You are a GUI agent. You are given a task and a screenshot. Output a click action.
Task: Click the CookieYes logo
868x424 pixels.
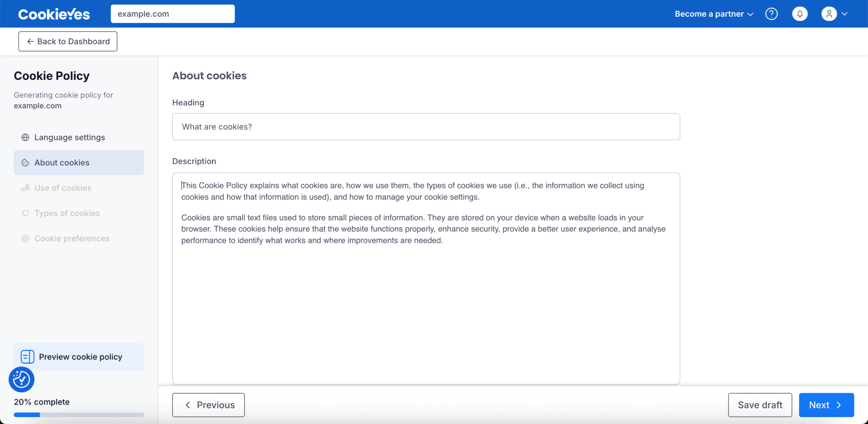(x=54, y=14)
